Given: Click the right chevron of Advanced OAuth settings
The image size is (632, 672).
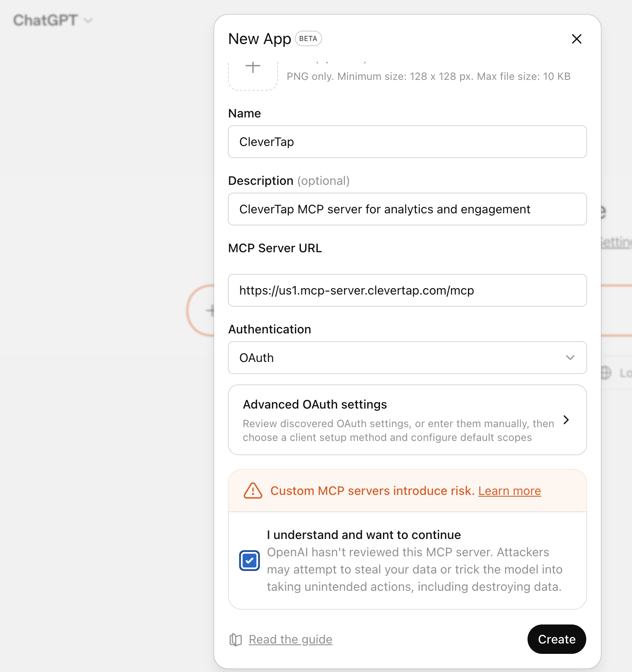Looking at the screenshot, I should click(566, 420).
